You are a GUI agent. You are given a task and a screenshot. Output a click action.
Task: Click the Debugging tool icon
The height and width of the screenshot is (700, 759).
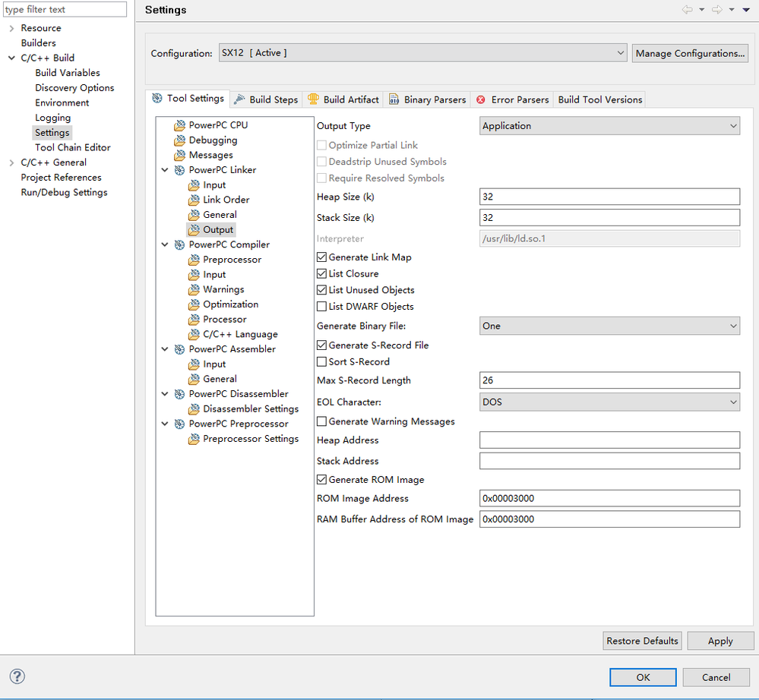[x=179, y=140]
